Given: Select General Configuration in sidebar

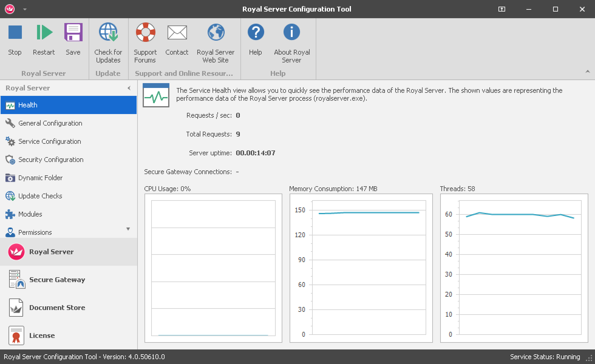Looking at the screenshot, I should pyautogui.click(x=50, y=123).
